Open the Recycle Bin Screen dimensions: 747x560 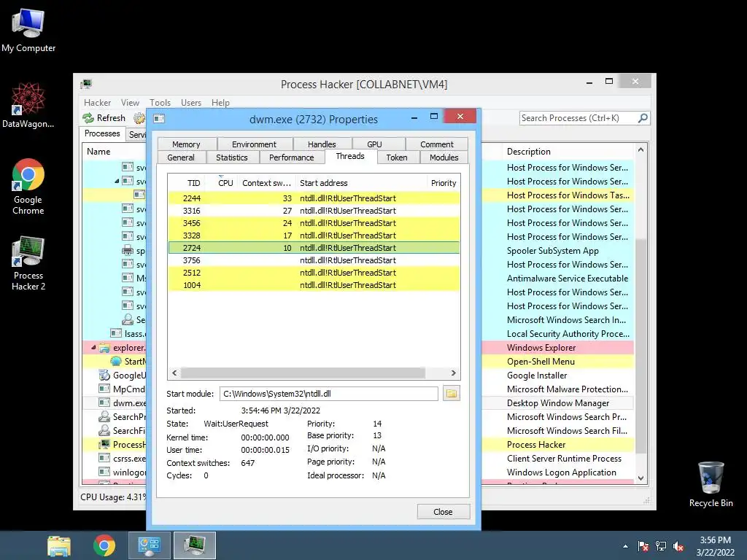tap(711, 483)
